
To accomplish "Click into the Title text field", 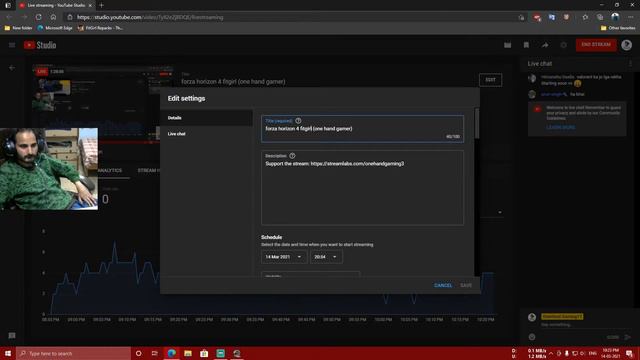I will (362, 129).
